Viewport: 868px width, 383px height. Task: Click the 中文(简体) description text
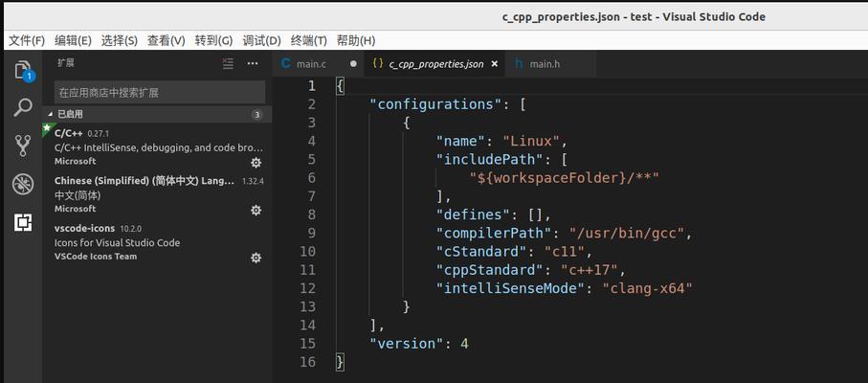(x=78, y=195)
